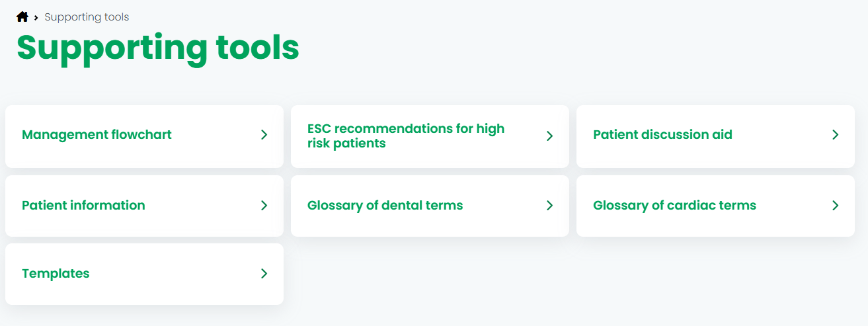View the Glossary of cardiac terms
The width and height of the screenshot is (868, 326).
click(674, 206)
